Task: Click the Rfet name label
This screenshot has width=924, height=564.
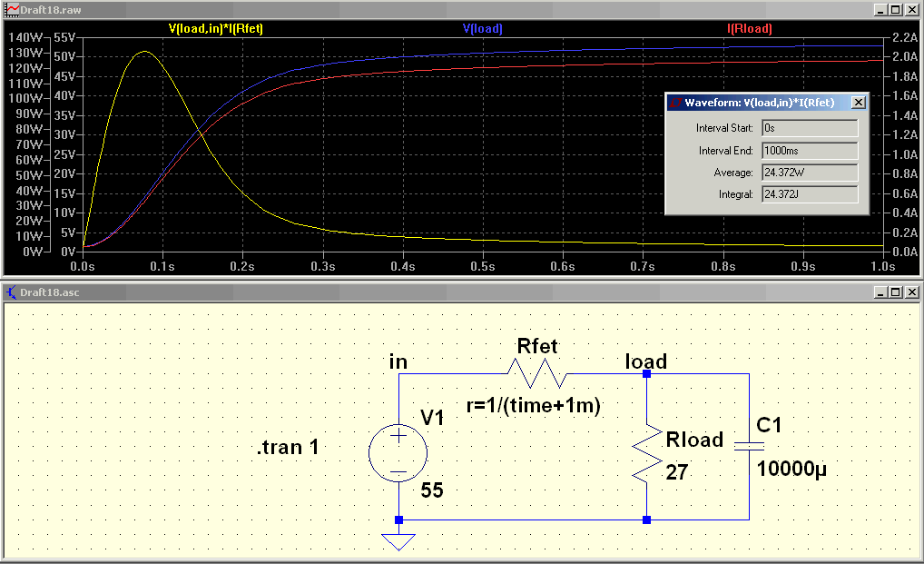Action: point(536,347)
